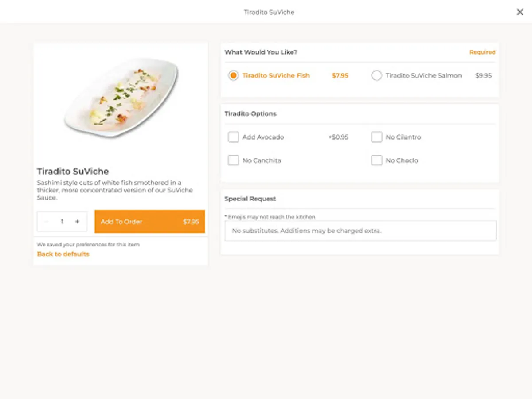Click the No Choclo label text

click(x=402, y=160)
